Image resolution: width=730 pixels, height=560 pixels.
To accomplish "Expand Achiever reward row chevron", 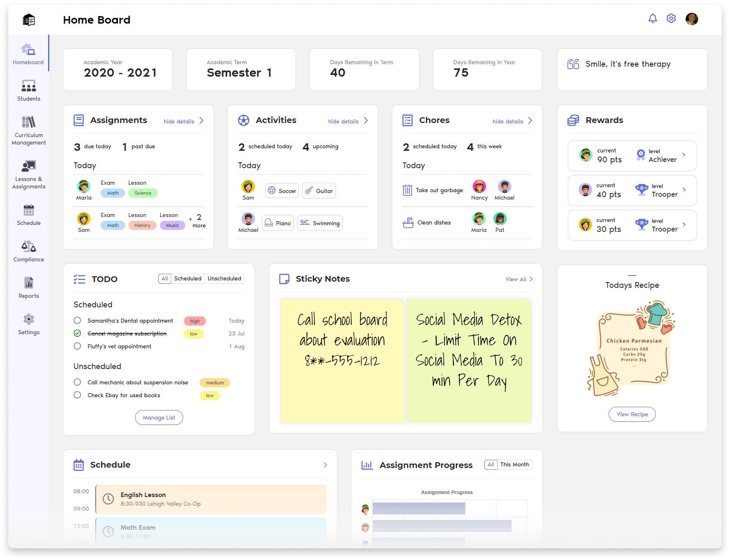I will point(684,155).
